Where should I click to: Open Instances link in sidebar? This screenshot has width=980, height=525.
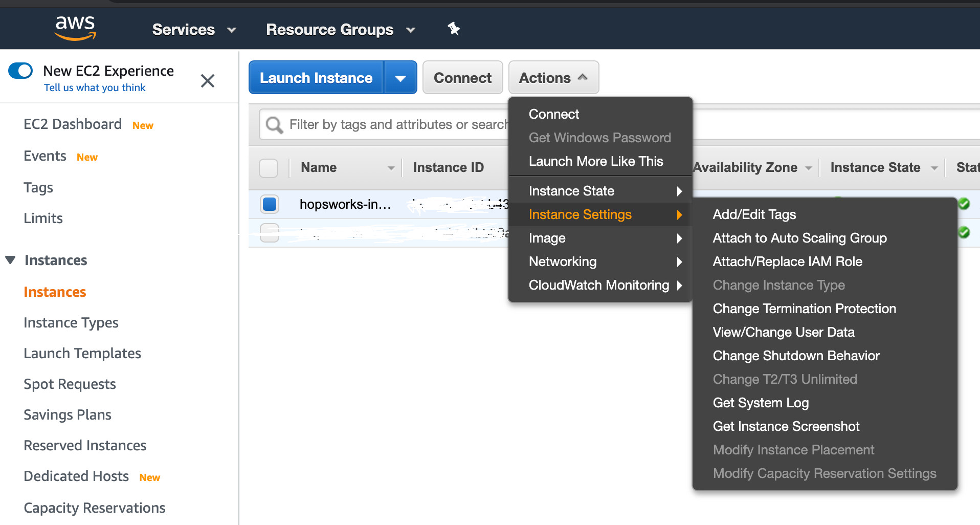(x=55, y=292)
